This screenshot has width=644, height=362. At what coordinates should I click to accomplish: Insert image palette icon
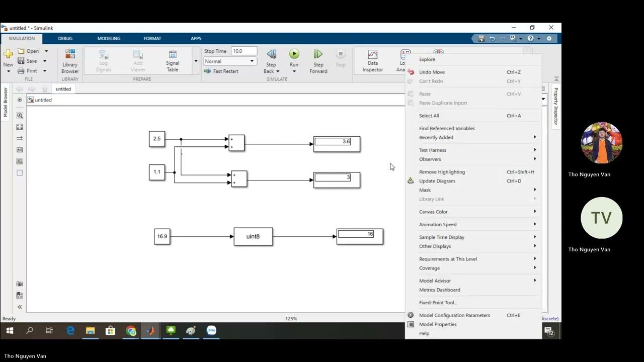tap(20, 161)
